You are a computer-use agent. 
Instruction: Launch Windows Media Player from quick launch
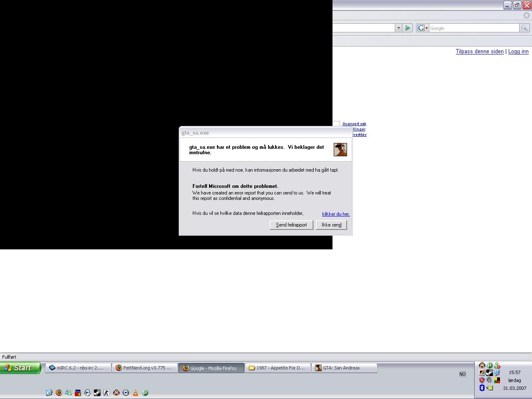[126, 392]
